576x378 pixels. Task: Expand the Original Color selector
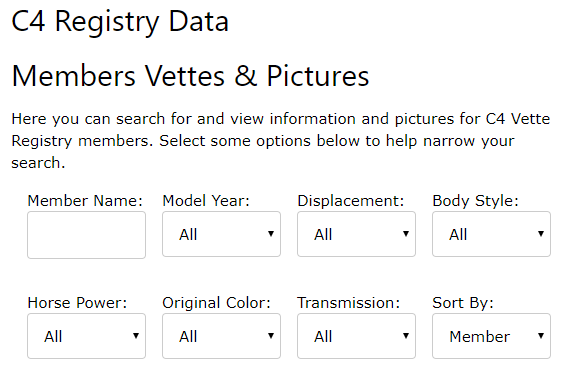click(x=221, y=336)
